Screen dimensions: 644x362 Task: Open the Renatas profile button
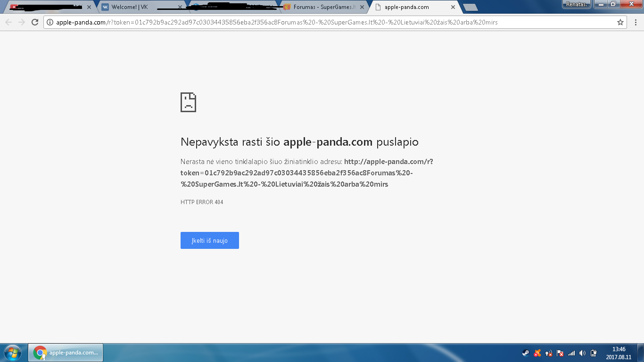(x=577, y=4)
